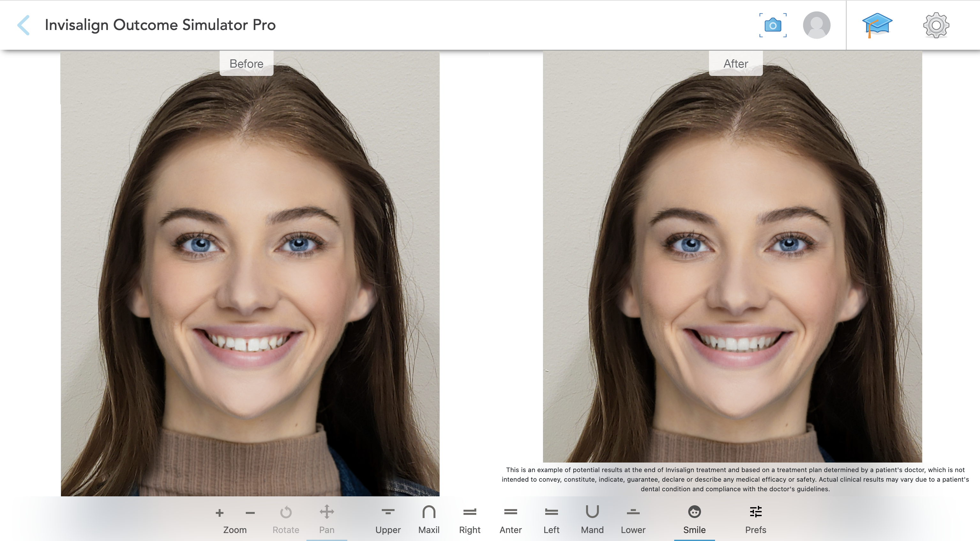980x541 pixels.
Task: Click the zoom out minus icon
Action: click(x=250, y=513)
